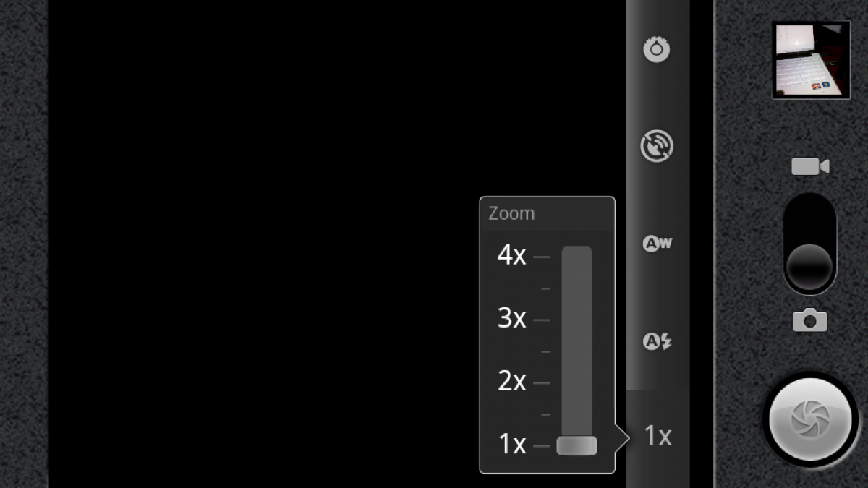
Task: Choose the 1x zoom label in popup
Action: coord(511,444)
